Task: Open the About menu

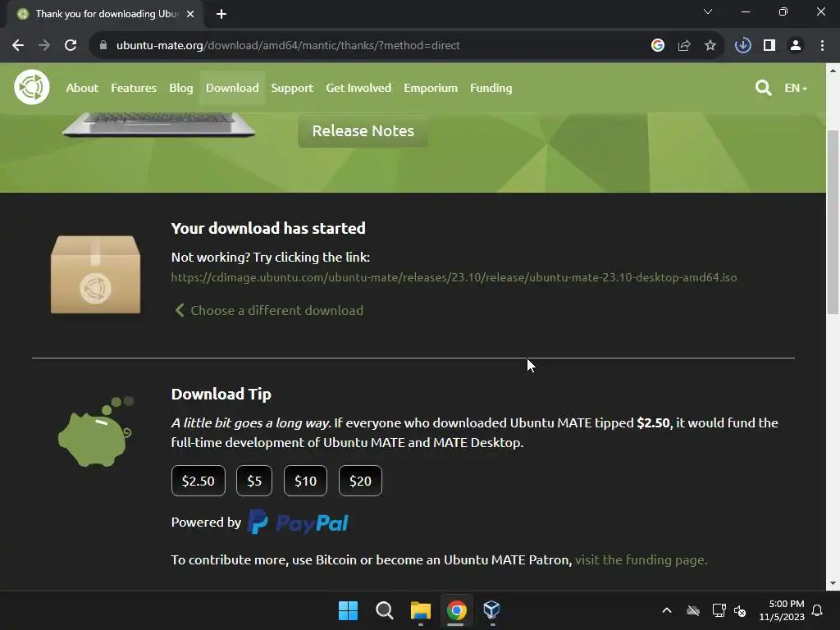Action: pos(82,88)
